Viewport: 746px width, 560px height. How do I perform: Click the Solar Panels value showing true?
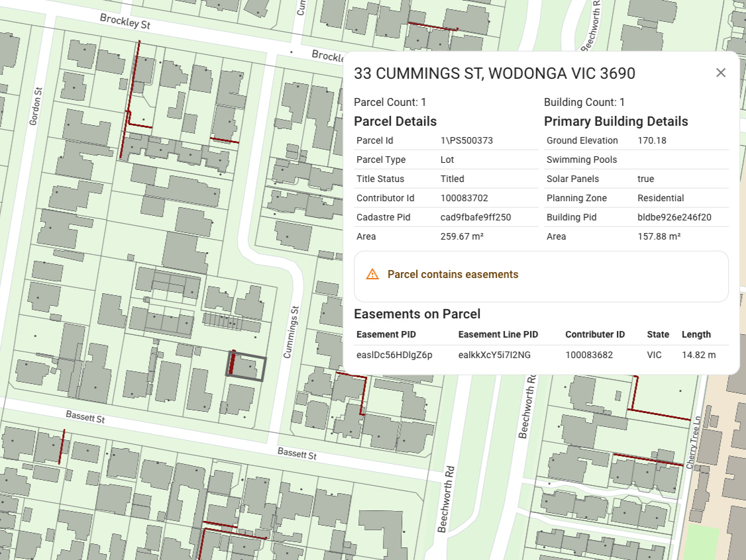[x=645, y=179]
